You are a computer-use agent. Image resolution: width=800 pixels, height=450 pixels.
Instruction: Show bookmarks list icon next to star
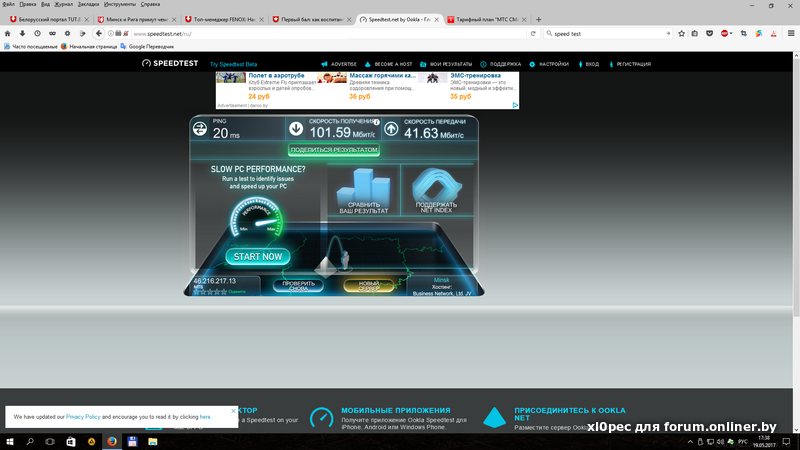695,34
